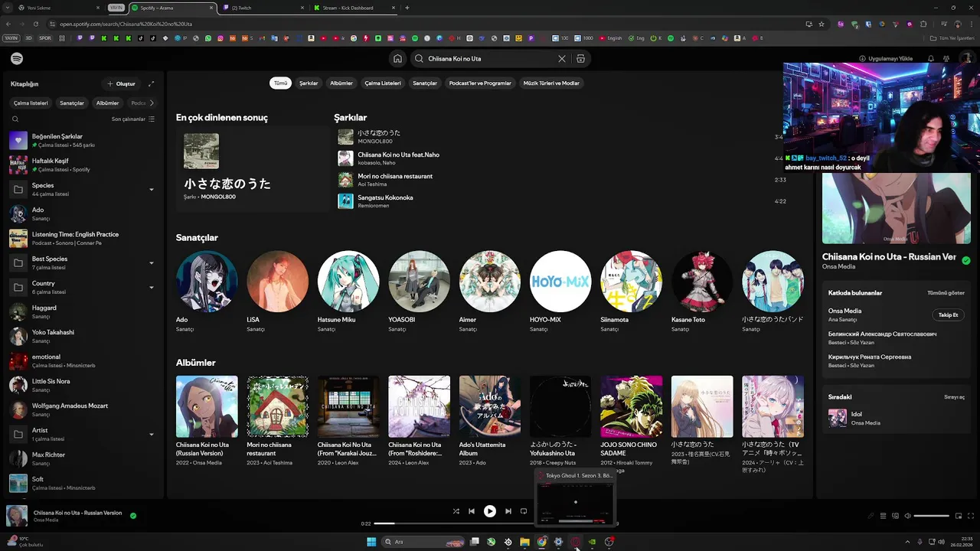Filter library by Sanatçılar chip
This screenshot has width=980, height=551.
tap(72, 103)
